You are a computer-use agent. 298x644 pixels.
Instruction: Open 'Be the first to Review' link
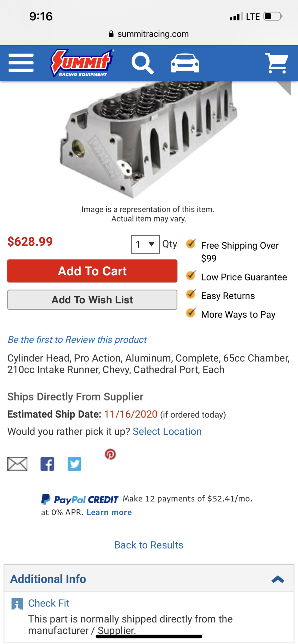pyautogui.click(x=77, y=340)
